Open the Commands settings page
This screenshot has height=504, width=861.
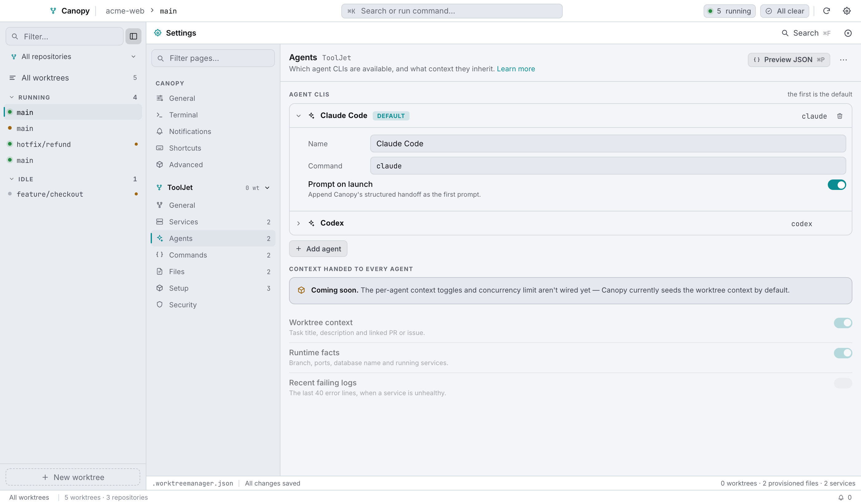213,255
